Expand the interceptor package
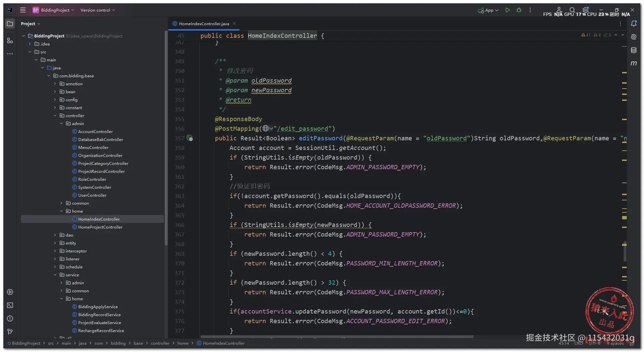Image resolution: width=644 pixels, height=352 pixels. tap(55, 251)
